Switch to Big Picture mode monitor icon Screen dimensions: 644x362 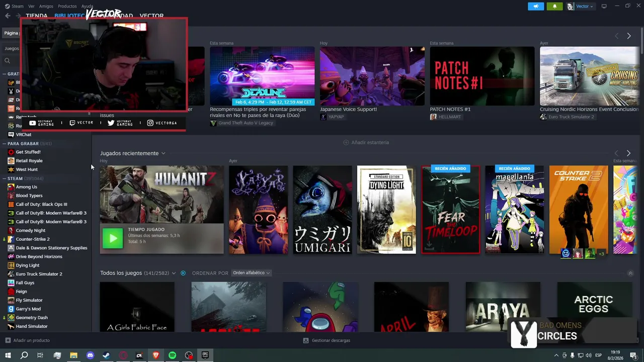click(x=604, y=6)
